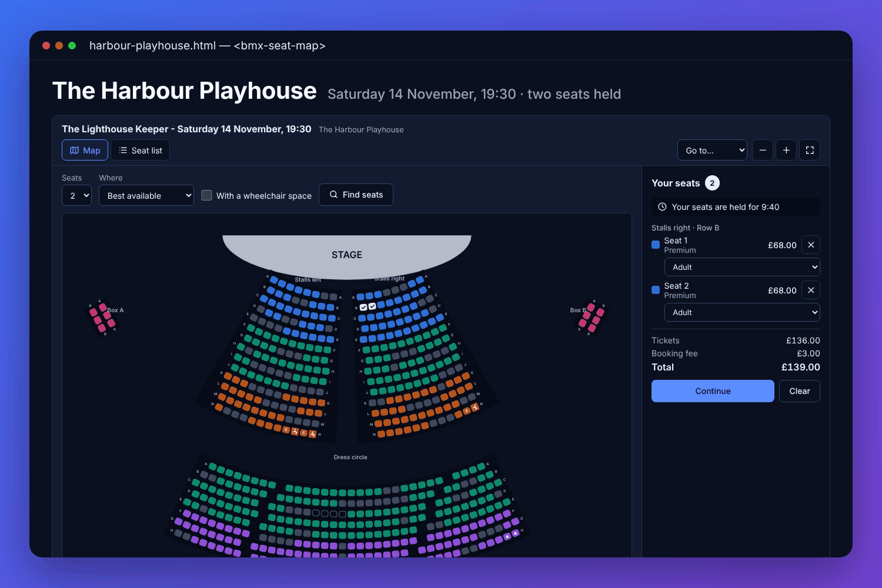Click the "Box A" label on the map
Screen dimensions: 882x588
tap(116, 310)
